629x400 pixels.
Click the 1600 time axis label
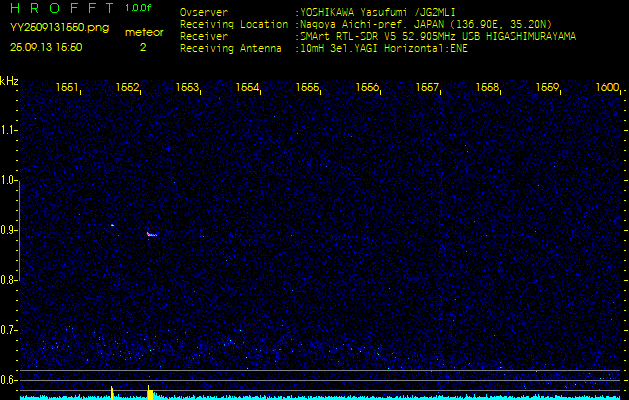[x=608, y=87]
